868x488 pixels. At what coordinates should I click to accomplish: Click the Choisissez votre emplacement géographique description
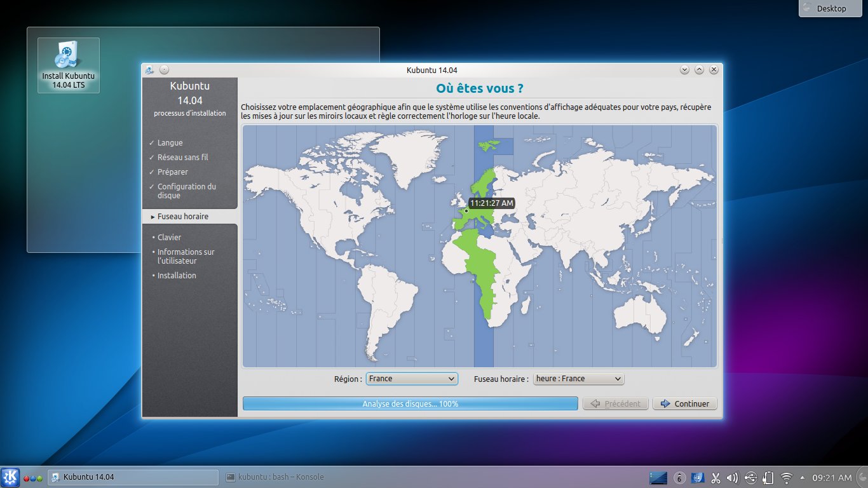pos(476,112)
